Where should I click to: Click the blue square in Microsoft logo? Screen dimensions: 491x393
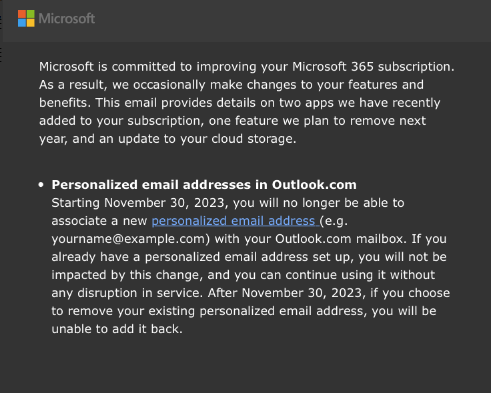click(22, 23)
